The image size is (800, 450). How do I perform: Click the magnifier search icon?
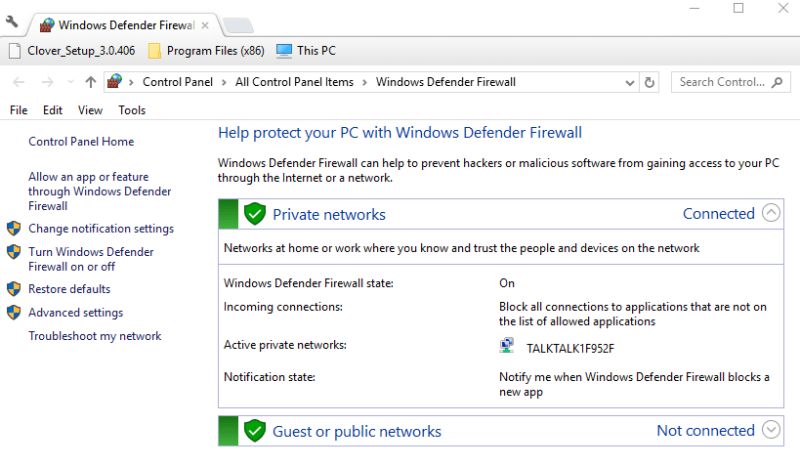click(777, 82)
